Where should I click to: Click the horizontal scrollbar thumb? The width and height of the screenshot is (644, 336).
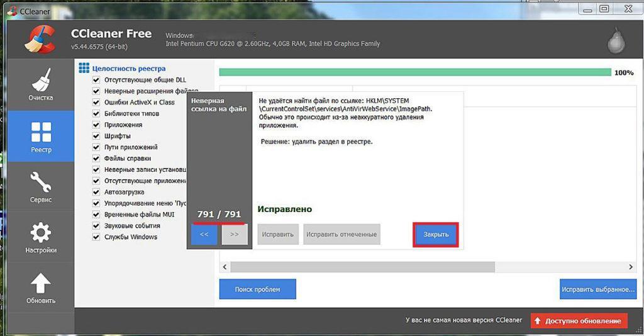click(x=363, y=267)
